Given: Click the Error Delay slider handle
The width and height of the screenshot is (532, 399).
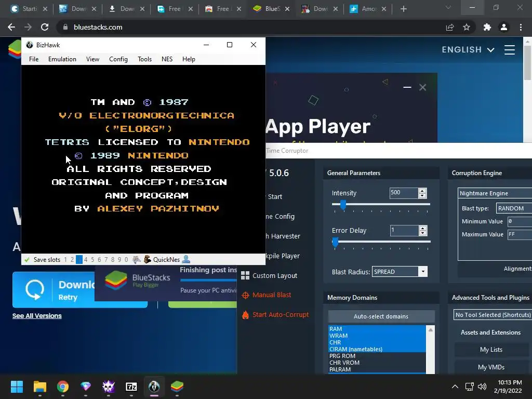Looking at the screenshot, I should pyautogui.click(x=335, y=242).
